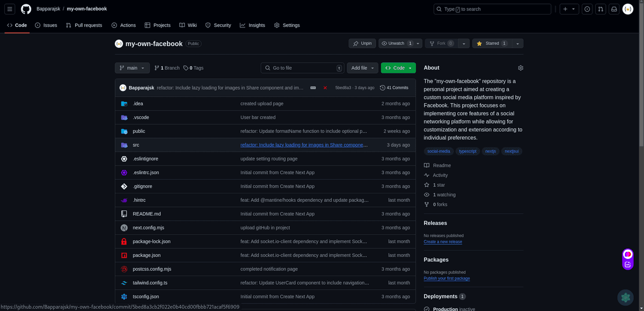The width and height of the screenshot is (644, 311).
Task: Click Create a new release link
Action: (442, 242)
